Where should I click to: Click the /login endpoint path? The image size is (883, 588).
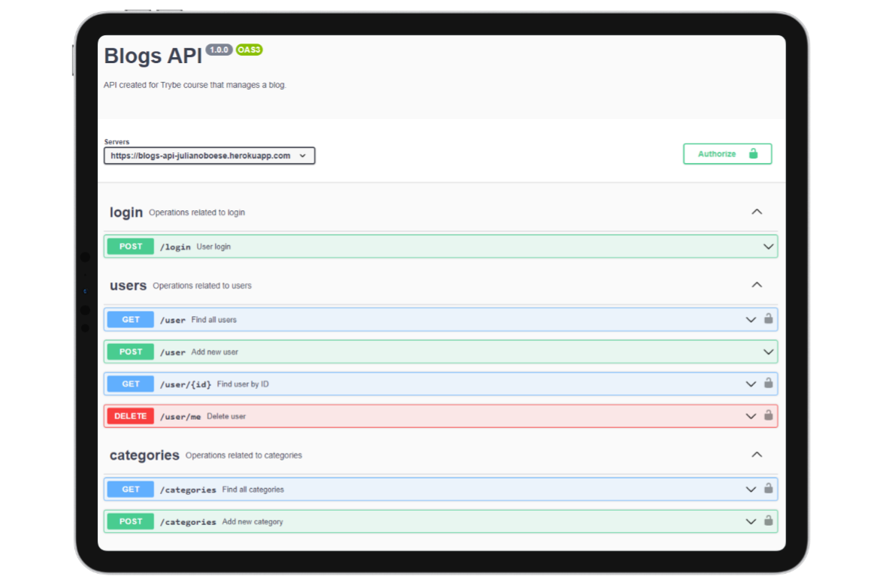175,247
